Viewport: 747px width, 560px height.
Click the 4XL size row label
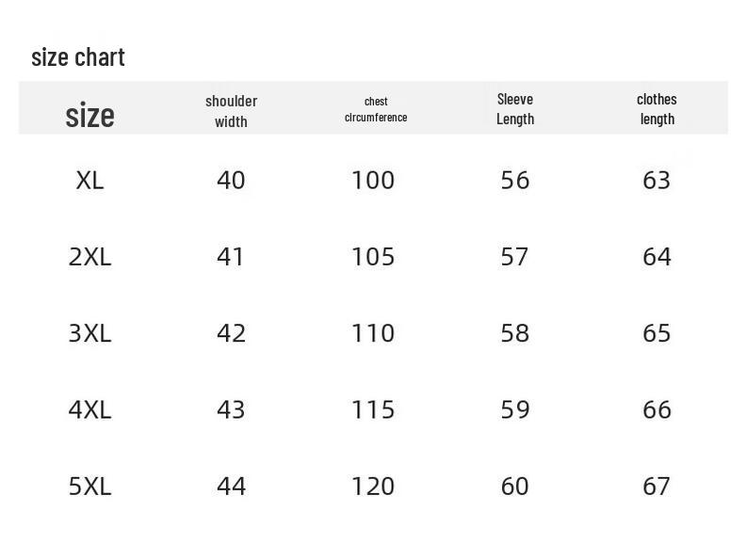(x=89, y=409)
